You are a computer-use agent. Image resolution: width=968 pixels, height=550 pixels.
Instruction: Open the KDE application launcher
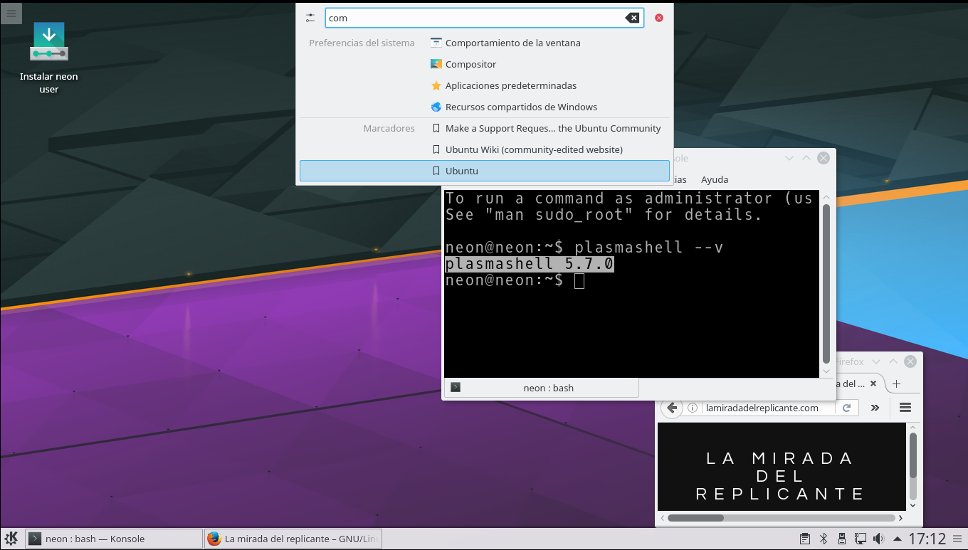13,538
